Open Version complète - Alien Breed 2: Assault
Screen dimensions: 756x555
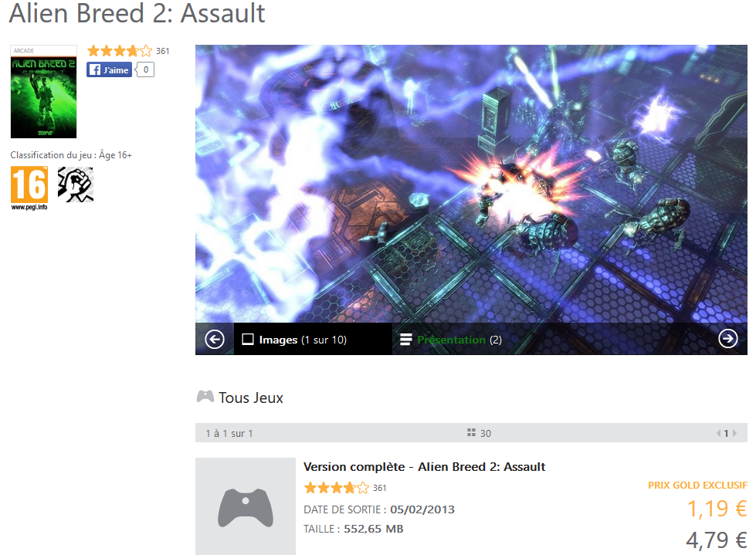(x=424, y=467)
